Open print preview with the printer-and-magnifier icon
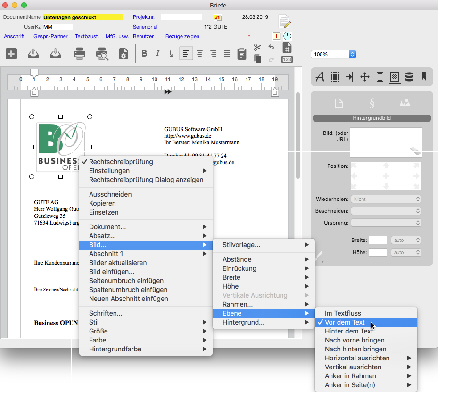The image size is (453, 399). point(102,53)
